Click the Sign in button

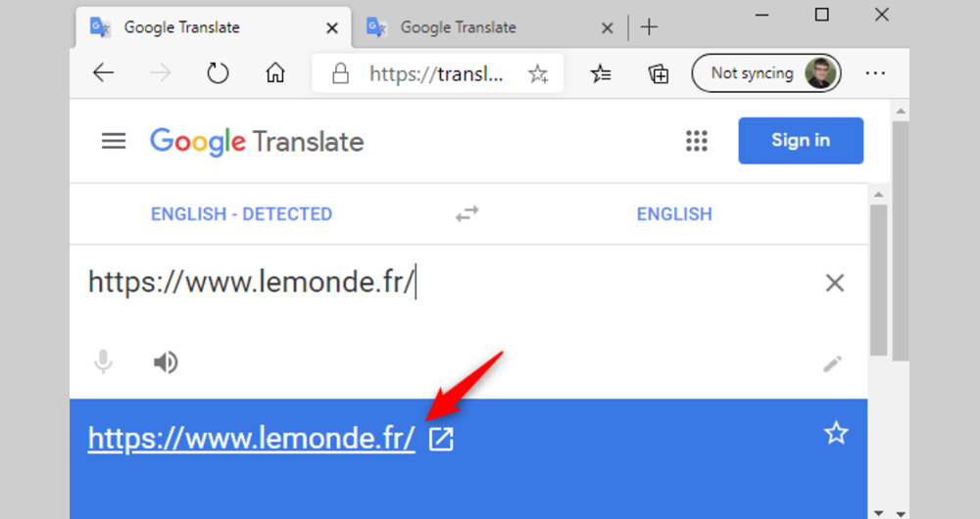[801, 140]
